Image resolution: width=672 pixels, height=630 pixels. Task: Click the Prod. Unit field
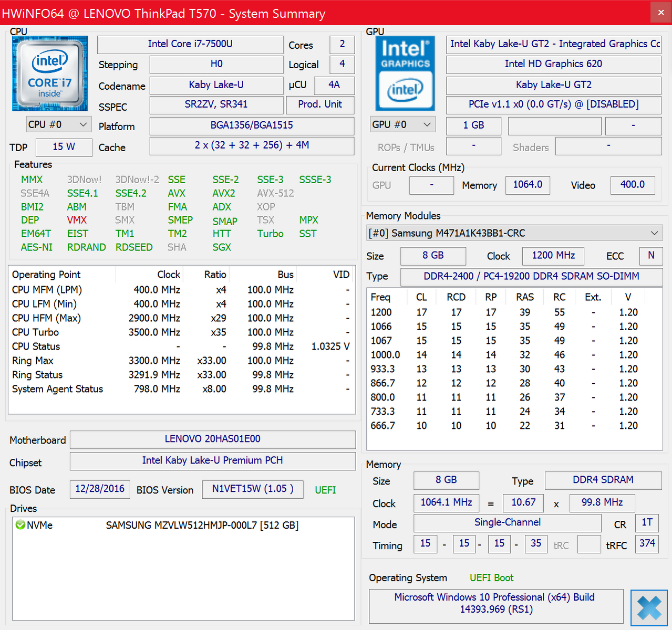tap(320, 104)
